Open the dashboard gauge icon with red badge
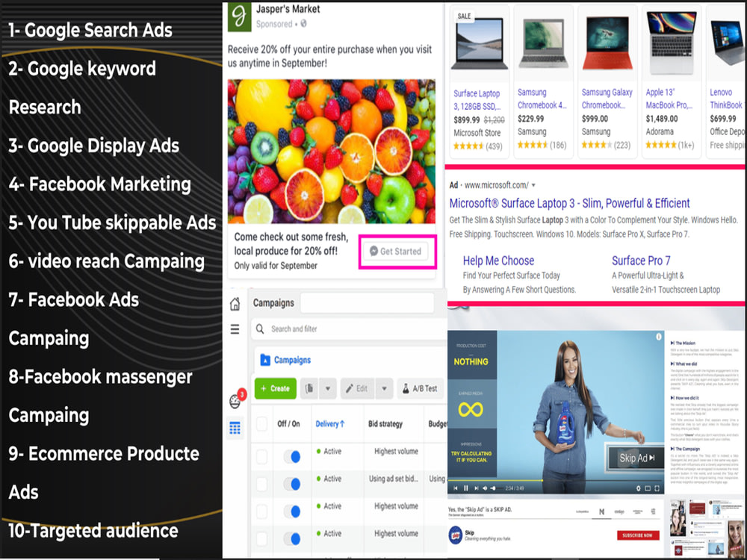This screenshot has width=747, height=560. point(235,402)
